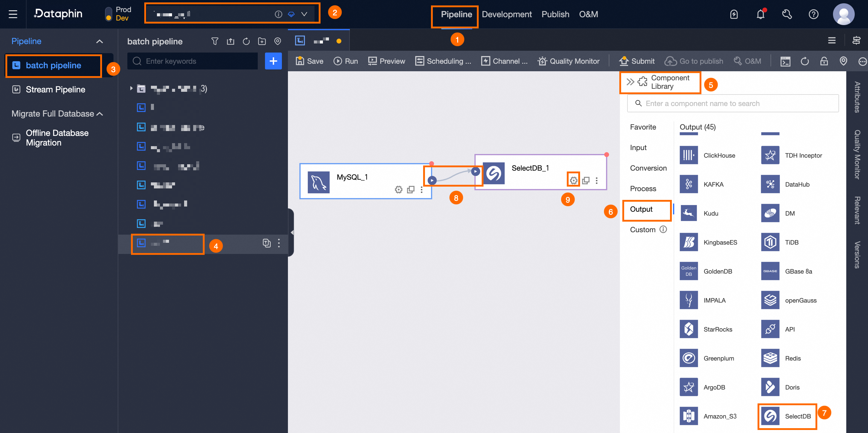Click the component name search field
This screenshot has height=433, width=868.
pos(733,104)
